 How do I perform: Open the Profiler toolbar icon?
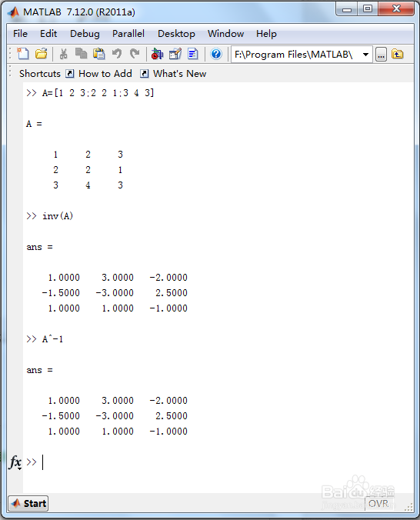[x=193, y=54]
